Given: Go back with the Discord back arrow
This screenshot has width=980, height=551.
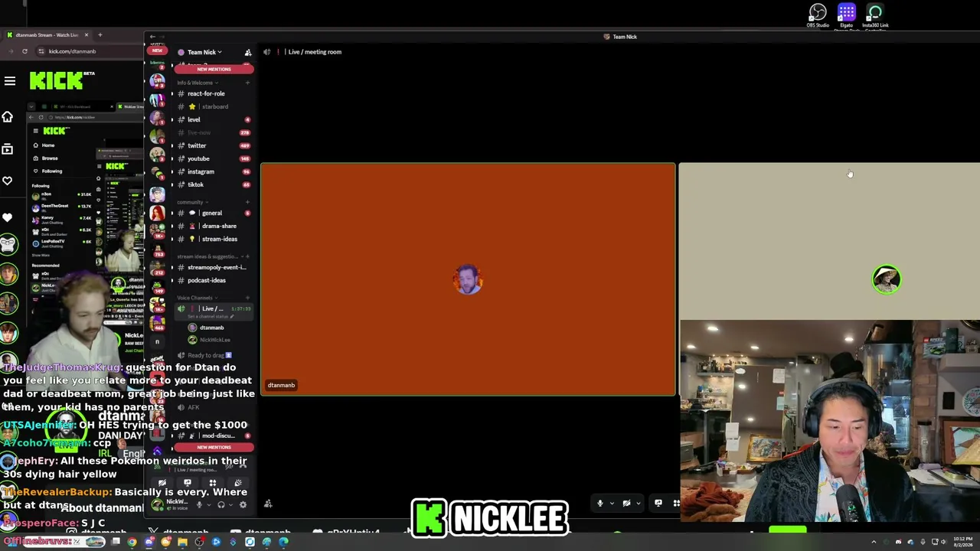Looking at the screenshot, I should click(x=152, y=37).
